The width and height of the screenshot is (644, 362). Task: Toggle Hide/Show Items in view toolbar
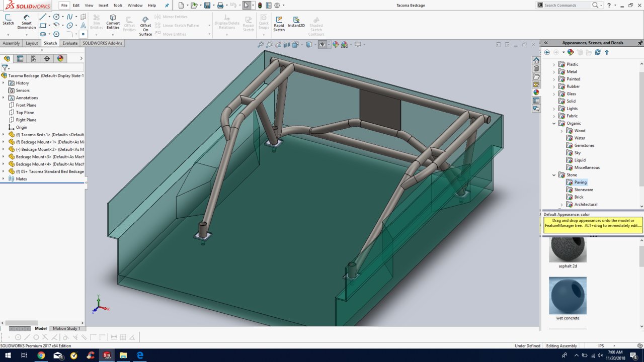point(323,45)
